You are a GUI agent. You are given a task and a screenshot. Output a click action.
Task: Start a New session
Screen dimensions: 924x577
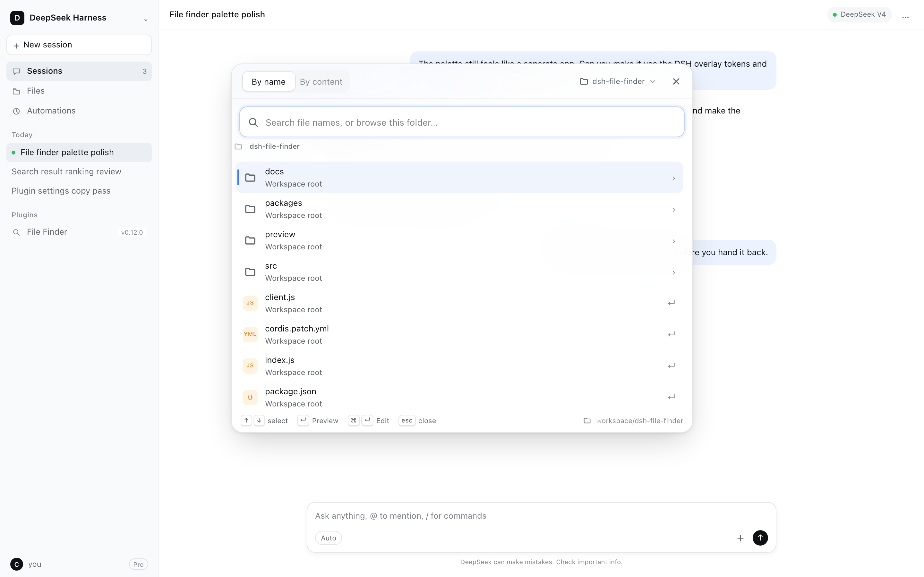pyautogui.click(x=79, y=45)
